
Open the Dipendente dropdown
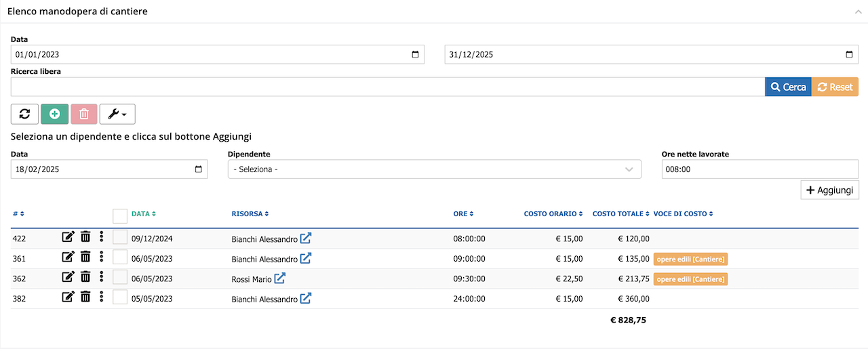(x=435, y=169)
